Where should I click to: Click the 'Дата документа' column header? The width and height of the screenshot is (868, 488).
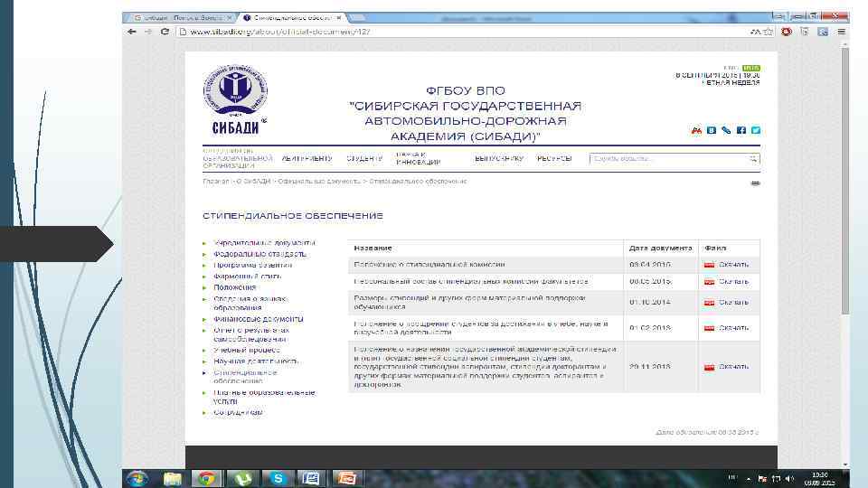[x=660, y=249]
